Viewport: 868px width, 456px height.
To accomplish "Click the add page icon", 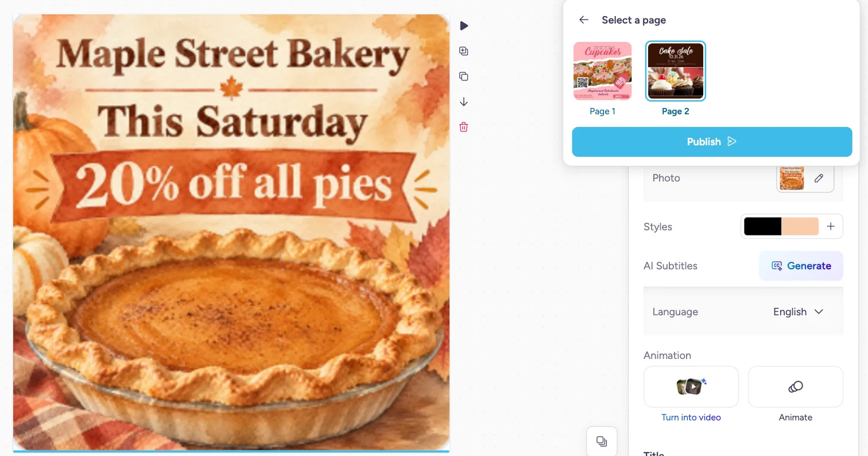I will click(x=464, y=51).
